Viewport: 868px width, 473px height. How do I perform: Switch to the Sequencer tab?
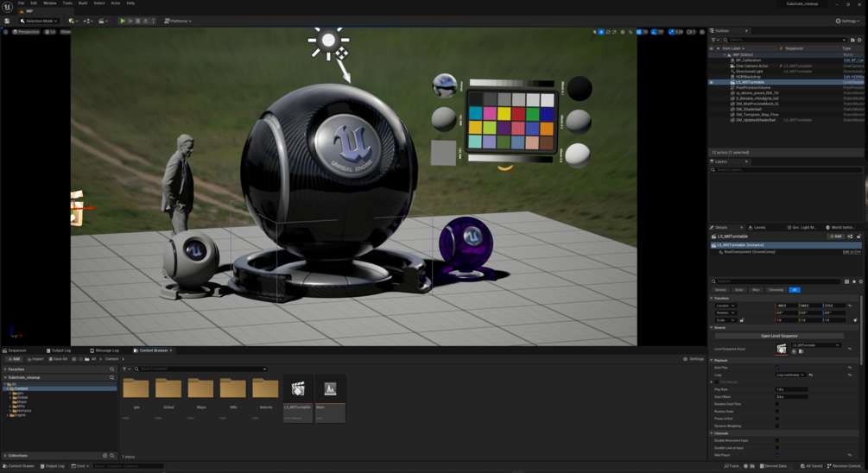coord(15,350)
